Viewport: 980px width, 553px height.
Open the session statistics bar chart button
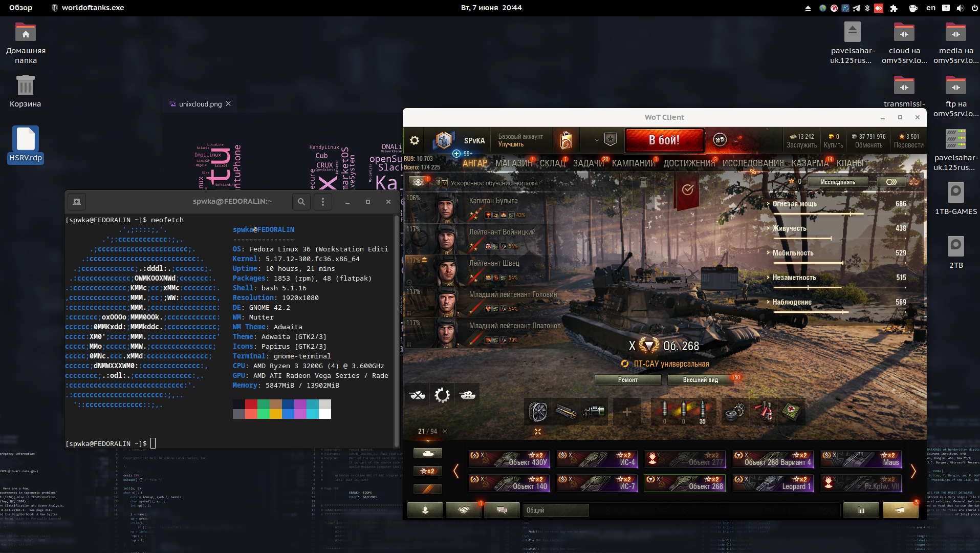click(x=861, y=510)
